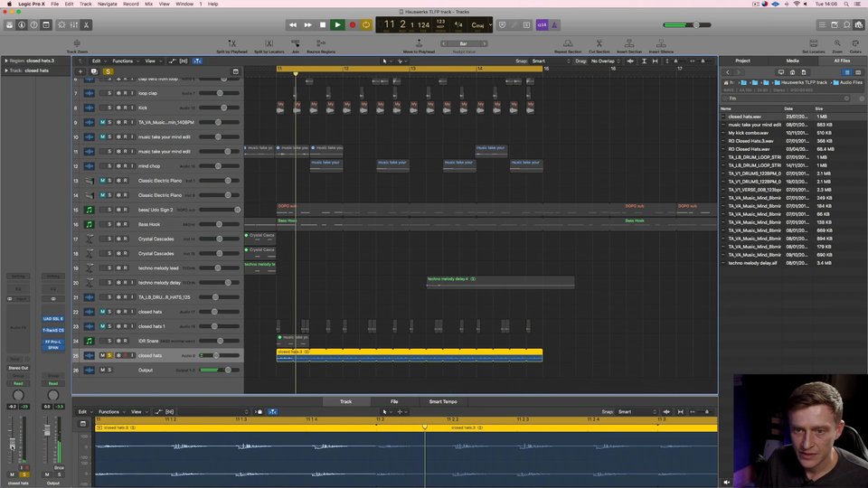Screen dimensions: 868x488
Task: Open the Colors palette icon
Action: (x=855, y=43)
